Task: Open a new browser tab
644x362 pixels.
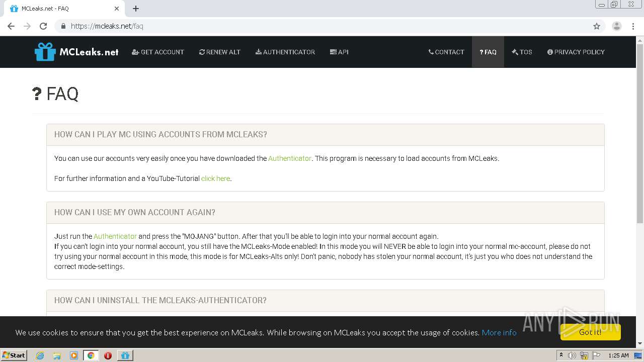Action: [136, 9]
